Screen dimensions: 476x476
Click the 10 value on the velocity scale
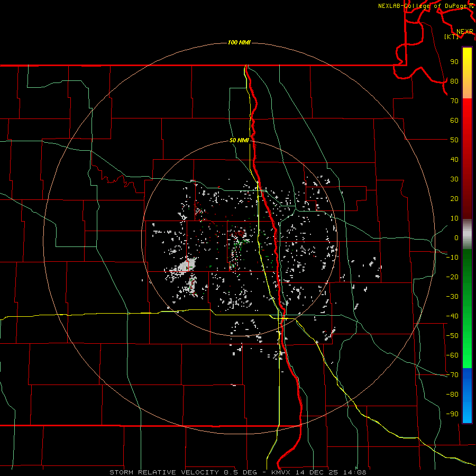[454, 218]
